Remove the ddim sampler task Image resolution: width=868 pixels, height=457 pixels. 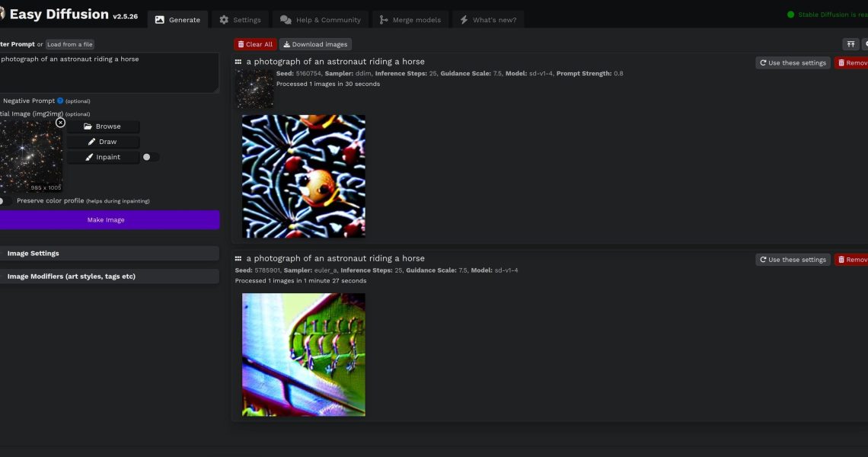(852, 62)
